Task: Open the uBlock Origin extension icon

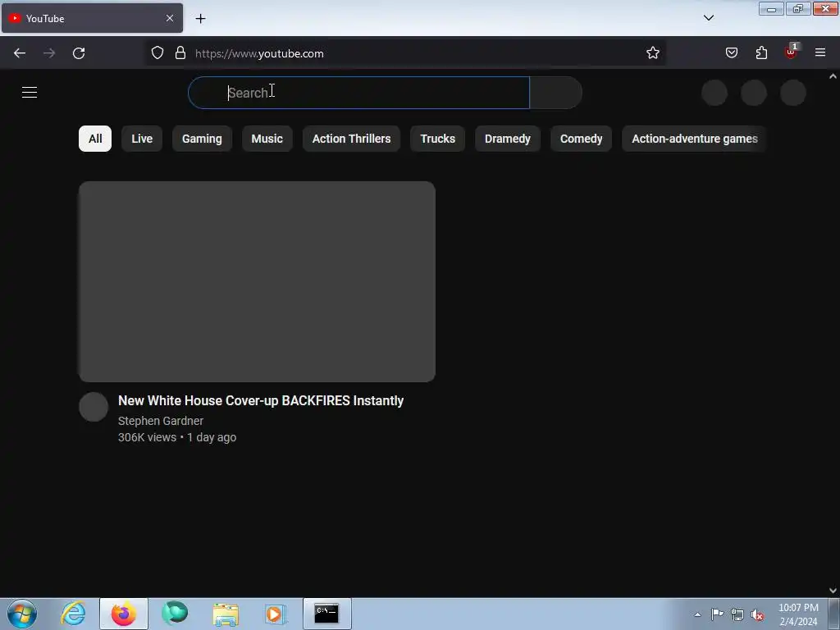Action: tap(791, 52)
